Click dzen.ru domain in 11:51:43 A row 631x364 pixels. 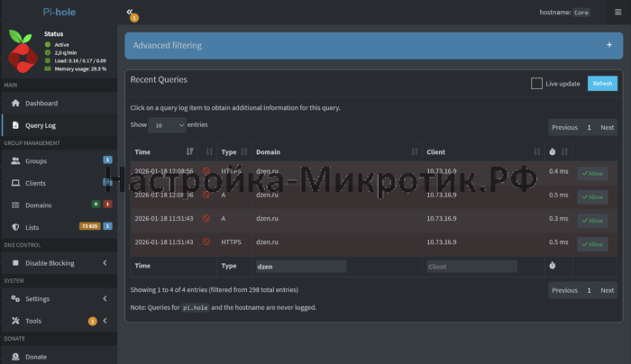(x=267, y=218)
